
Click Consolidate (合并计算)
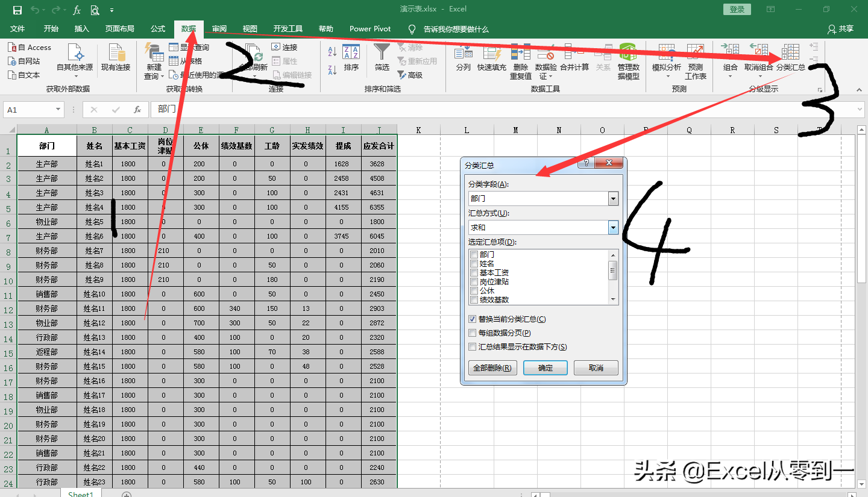(574, 58)
